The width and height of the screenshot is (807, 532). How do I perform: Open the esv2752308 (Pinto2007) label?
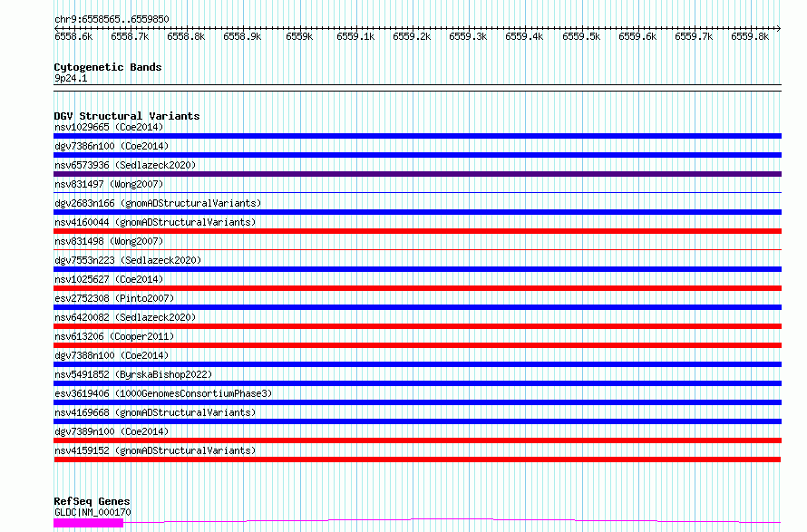(x=114, y=298)
